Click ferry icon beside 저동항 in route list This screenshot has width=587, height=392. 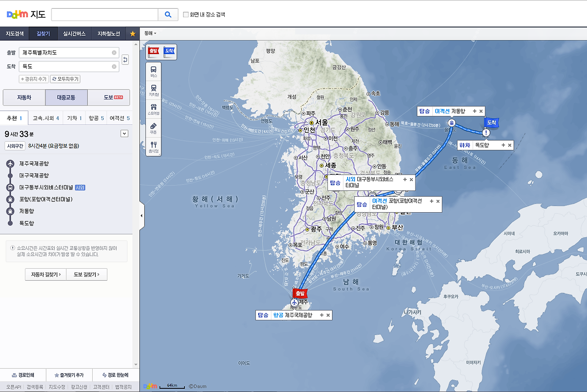(x=10, y=211)
